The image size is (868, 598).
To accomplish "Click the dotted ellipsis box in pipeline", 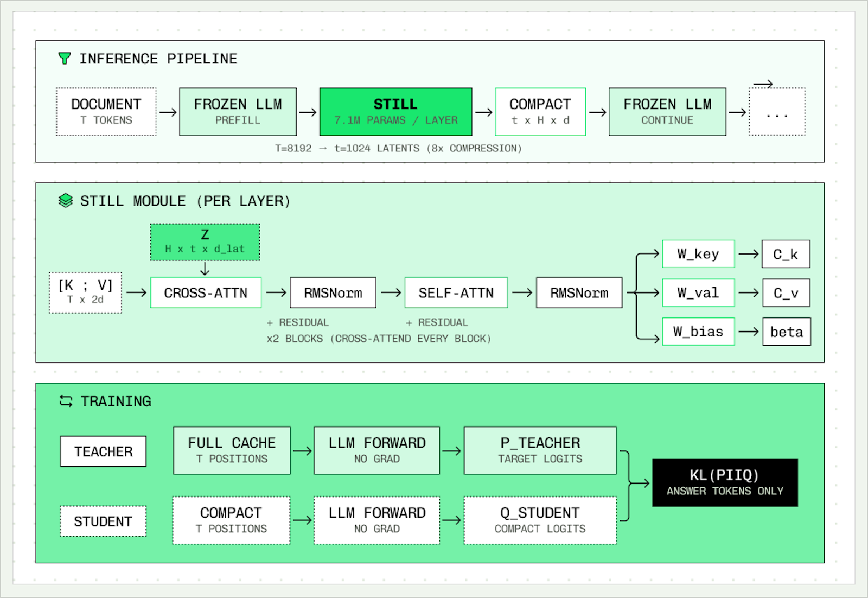I will click(777, 112).
